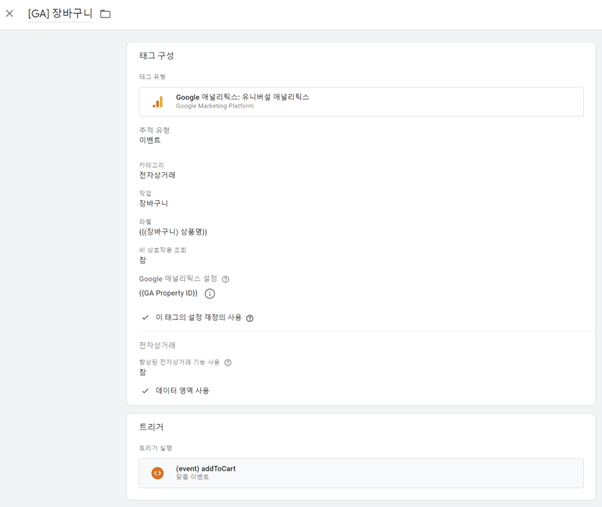Open the (event) addToCart trigger
Viewport: 602px width, 507px height.
click(361, 473)
